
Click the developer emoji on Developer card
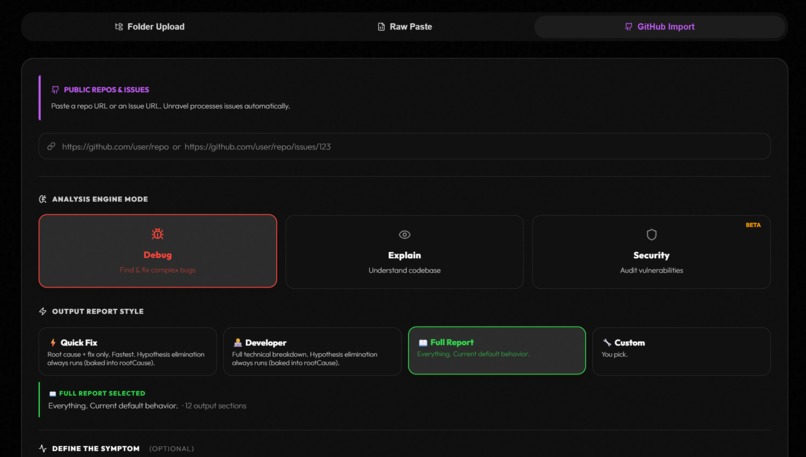[x=237, y=342]
